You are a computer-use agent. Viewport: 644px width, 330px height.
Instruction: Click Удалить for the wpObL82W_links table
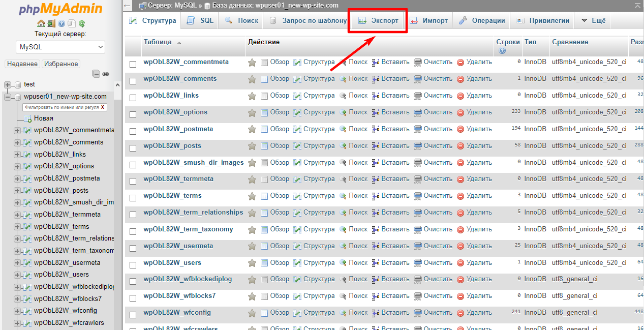coord(474,96)
